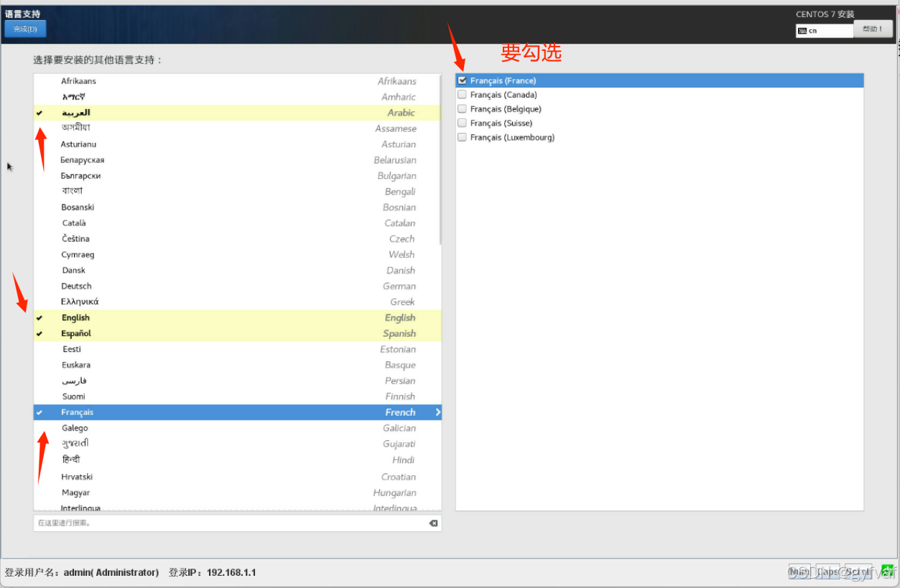Select the Dansk Danish row
900x588 pixels.
coord(236,271)
